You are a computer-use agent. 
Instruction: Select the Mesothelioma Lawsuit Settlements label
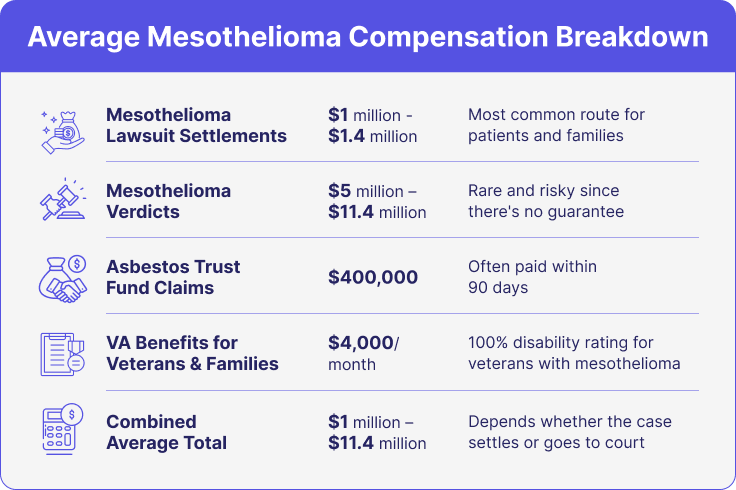click(196, 125)
